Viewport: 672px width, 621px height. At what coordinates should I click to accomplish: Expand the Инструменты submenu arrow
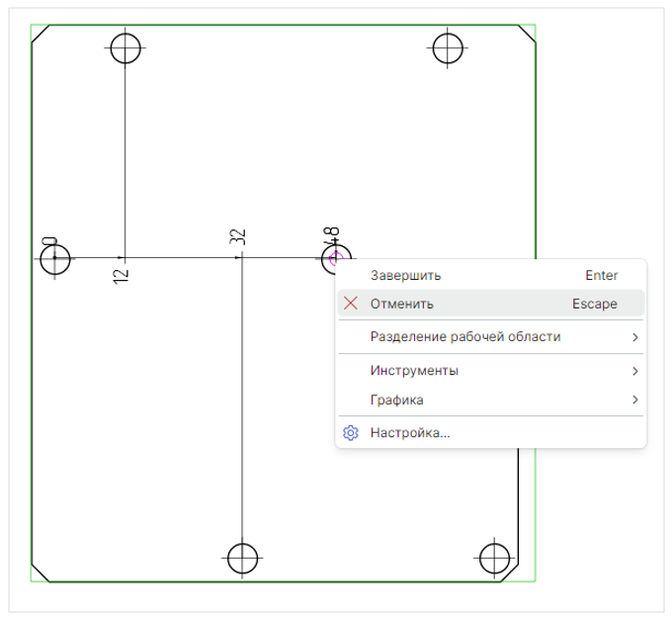click(x=634, y=371)
